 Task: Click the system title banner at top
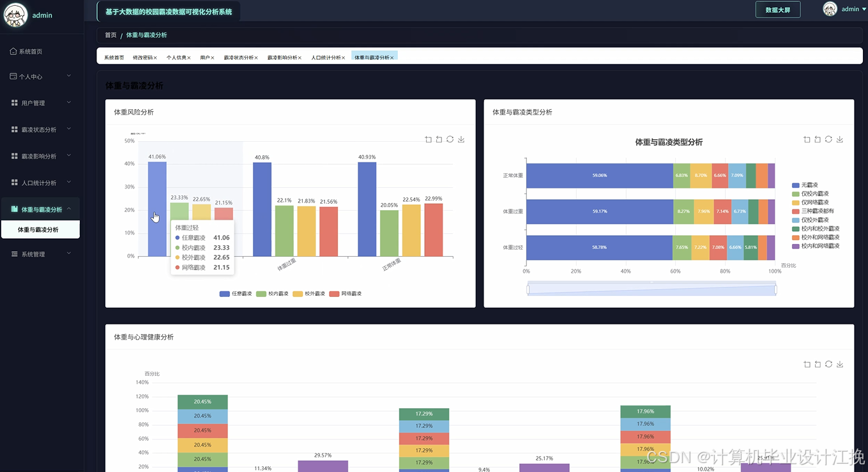169,11
